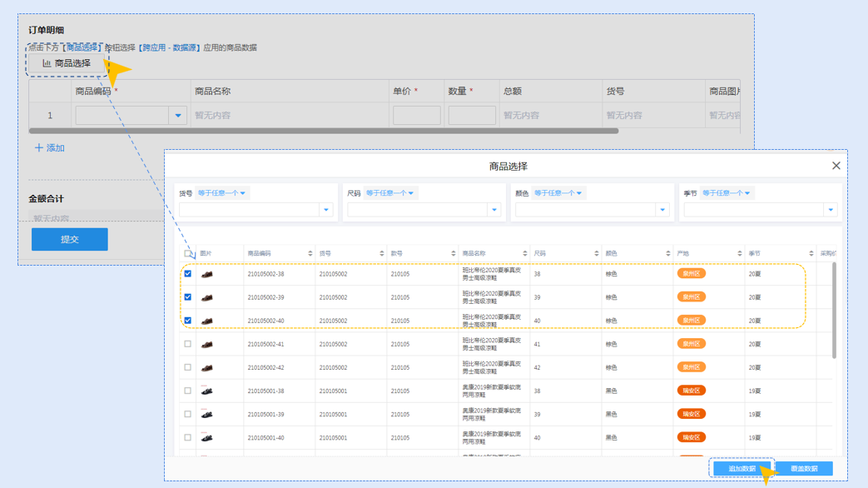Image resolution: width=868 pixels, height=488 pixels.
Task: Check the row 210105002-41 checkbox
Action: pyautogui.click(x=188, y=344)
